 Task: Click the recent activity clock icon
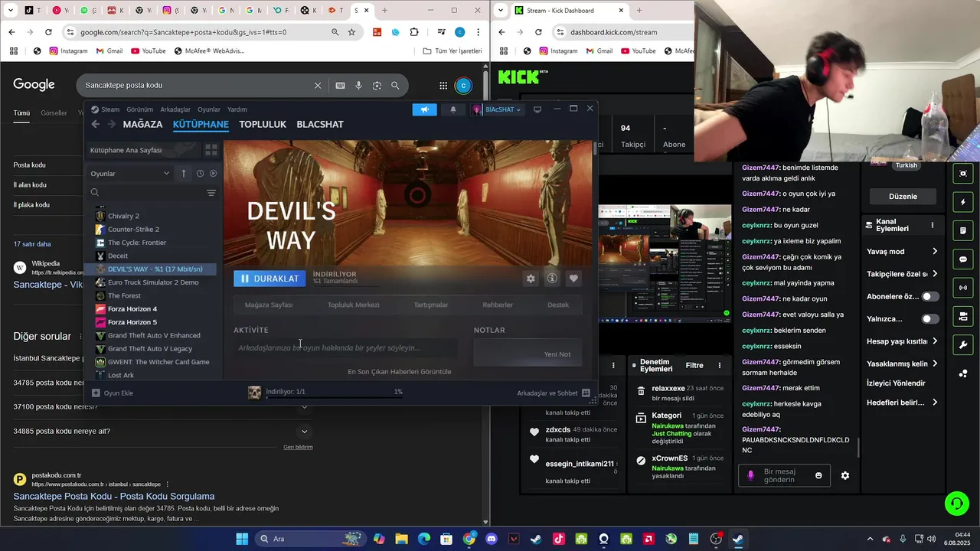(x=201, y=174)
